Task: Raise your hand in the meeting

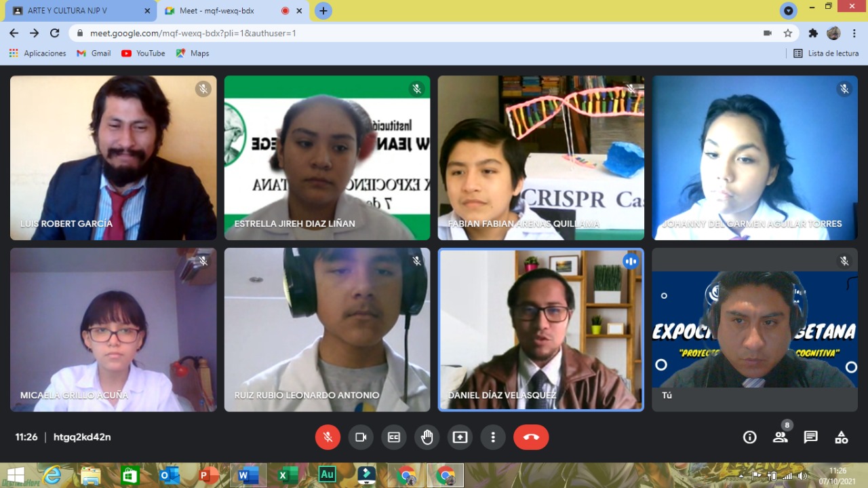Action: pos(427,437)
